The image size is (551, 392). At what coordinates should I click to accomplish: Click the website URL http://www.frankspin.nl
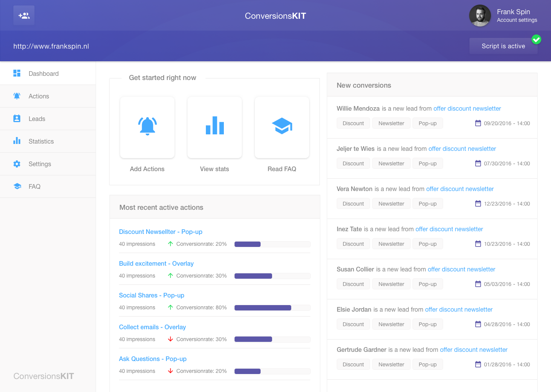51,46
